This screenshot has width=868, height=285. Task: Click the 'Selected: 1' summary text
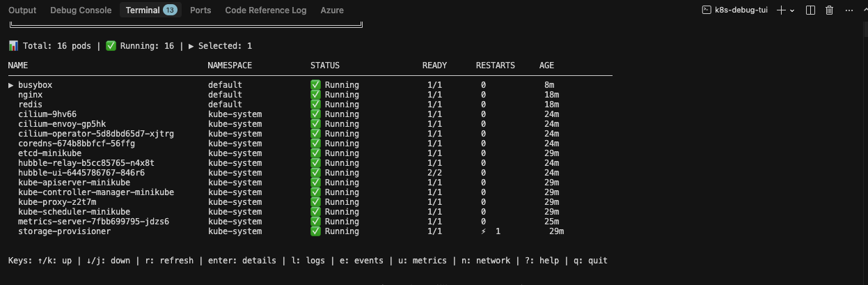click(226, 46)
